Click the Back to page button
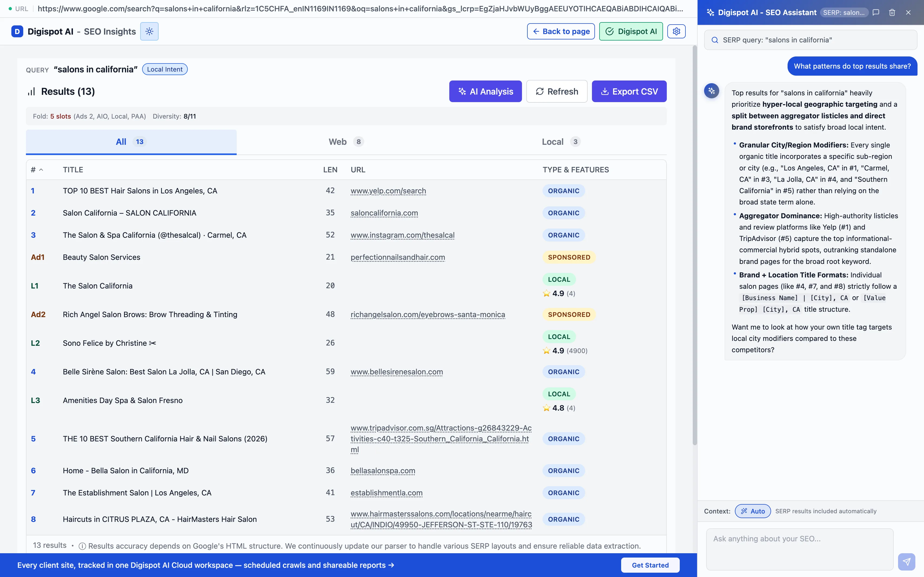924x577 pixels. [x=561, y=31]
